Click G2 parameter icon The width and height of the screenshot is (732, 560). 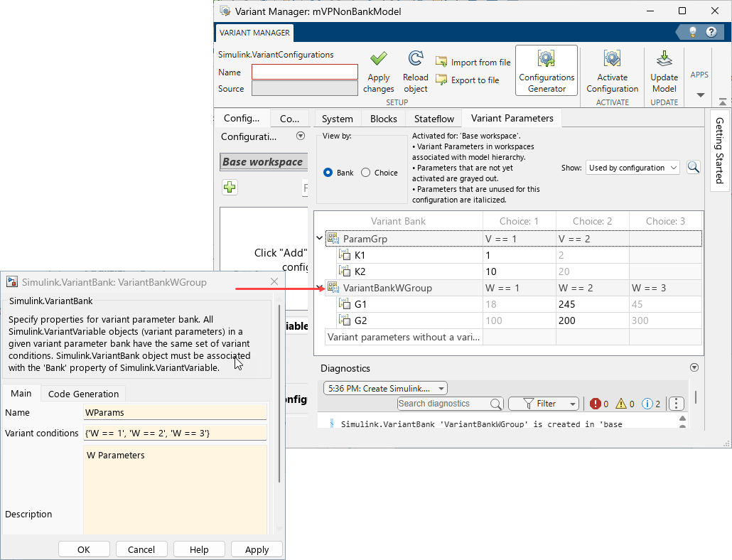[345, 320]
